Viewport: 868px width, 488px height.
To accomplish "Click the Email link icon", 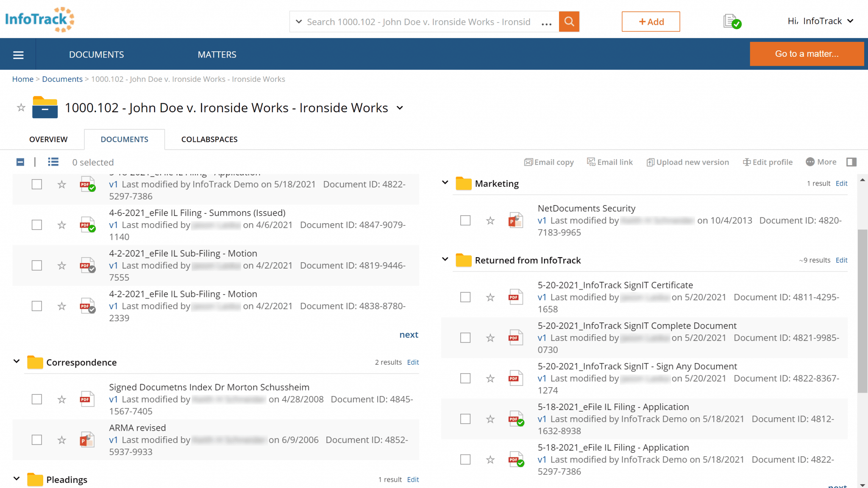I will [x=609, y=162].
